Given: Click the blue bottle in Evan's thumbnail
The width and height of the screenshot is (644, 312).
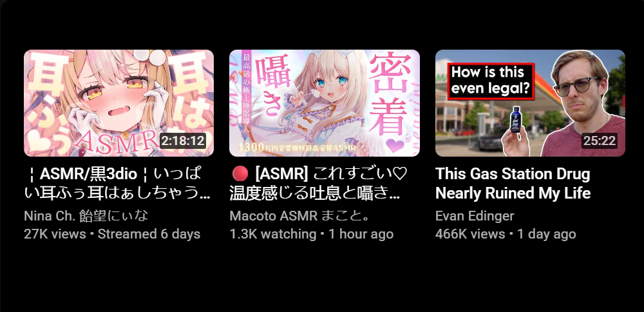Looking at the screenshot, I should [516, 119].
